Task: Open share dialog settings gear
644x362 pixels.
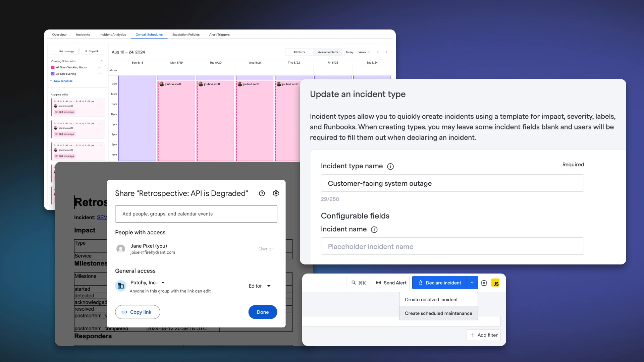Action: [276, 193]
